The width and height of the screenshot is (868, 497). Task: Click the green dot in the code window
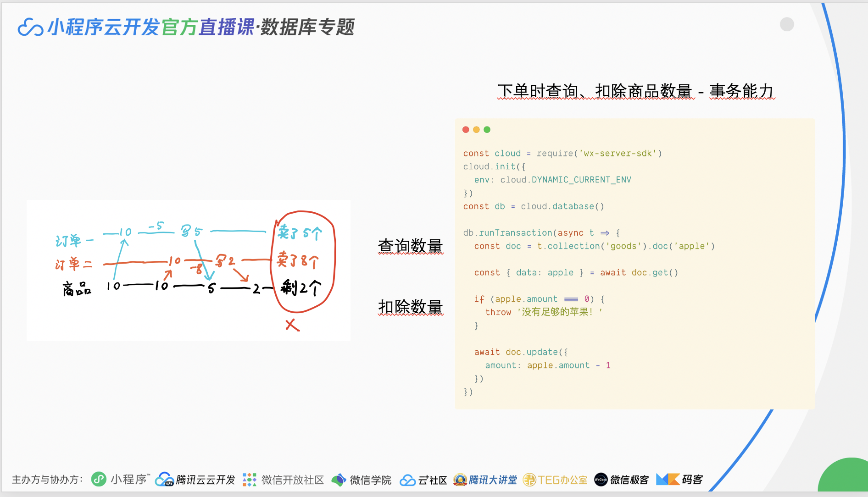[x=487, y=130]
